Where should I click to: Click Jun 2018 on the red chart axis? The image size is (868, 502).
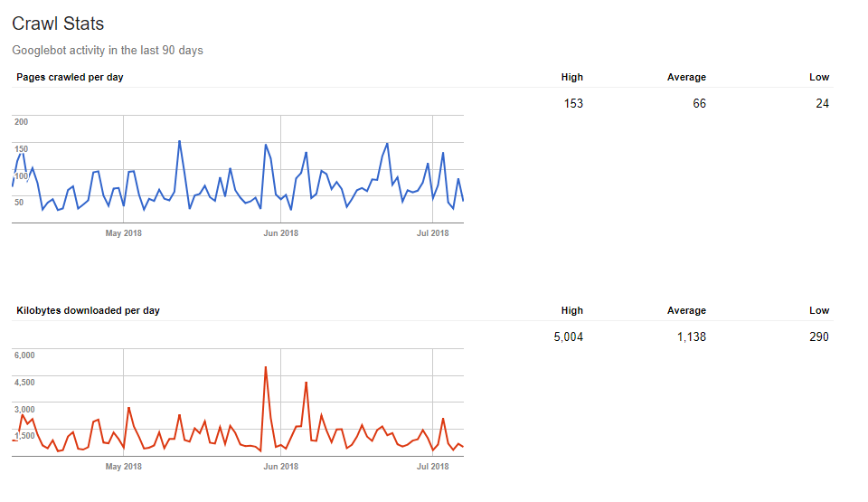(280, 467)
